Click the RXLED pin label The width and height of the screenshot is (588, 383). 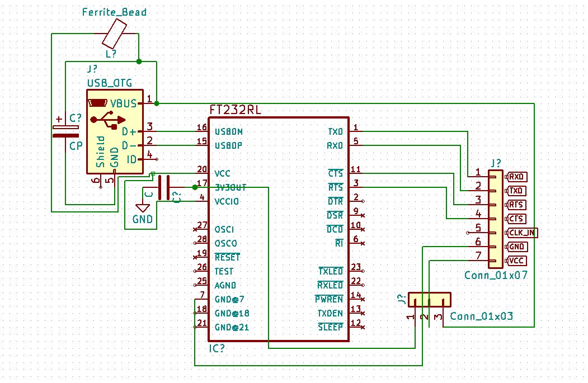pos(331,285)
